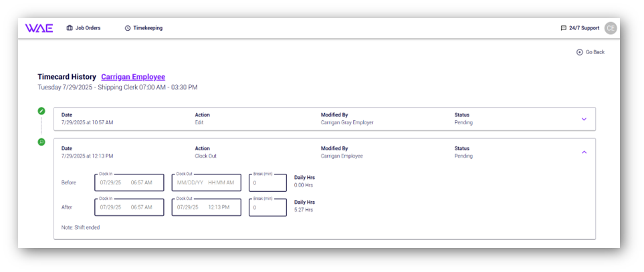The image size is (644, 272).
Task: Open the Job Orders menu
Action: (x=88, y=28)
